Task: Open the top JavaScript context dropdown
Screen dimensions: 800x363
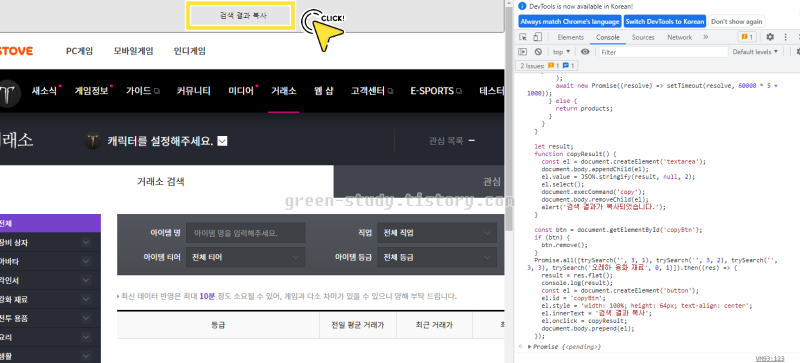Action: click(561, 52)
